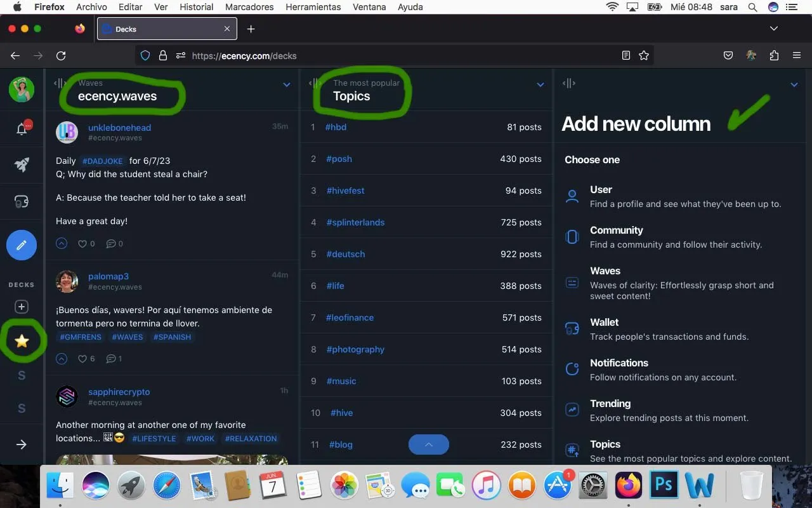Toggle Firefox reader view icon
This screenshot has width=812, height=508.
tap(626, 56)
